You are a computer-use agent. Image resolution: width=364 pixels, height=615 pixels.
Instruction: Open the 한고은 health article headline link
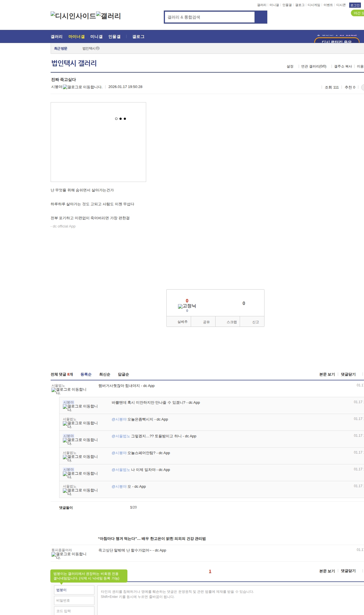point(152,539)
